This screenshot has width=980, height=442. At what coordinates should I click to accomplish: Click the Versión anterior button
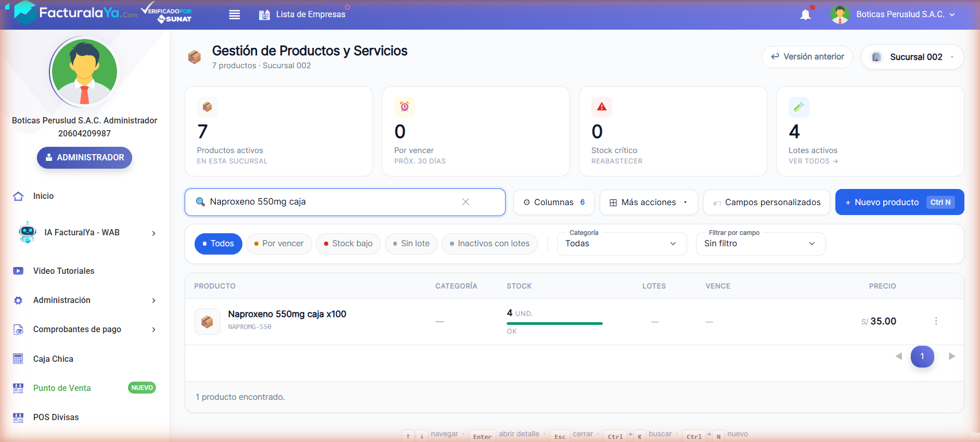(x=807, y=56)
